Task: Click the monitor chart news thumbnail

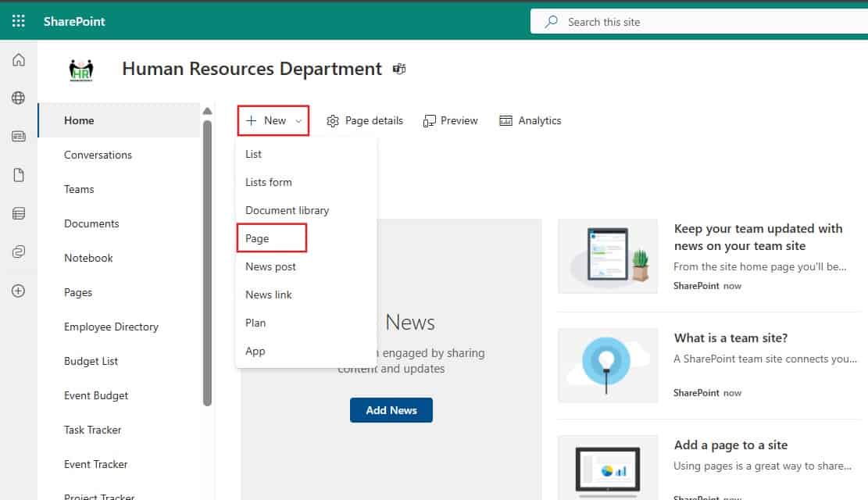Action: pyautogui.click(x=608, y=468)
